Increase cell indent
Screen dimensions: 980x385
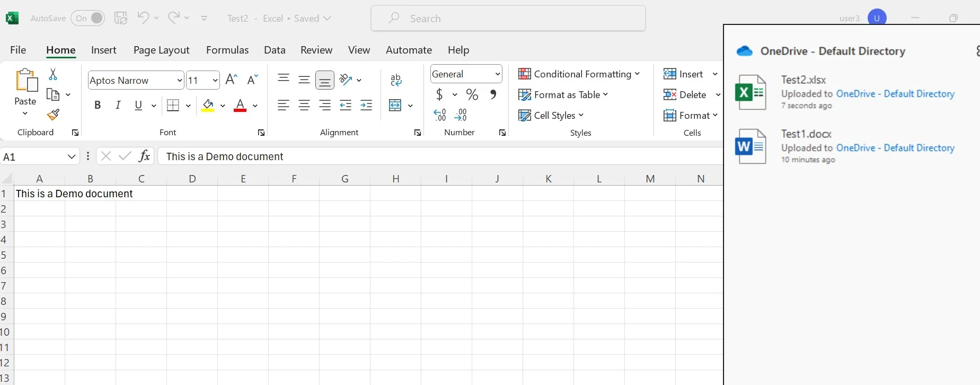pyautogui.click(x=366, y=105)
